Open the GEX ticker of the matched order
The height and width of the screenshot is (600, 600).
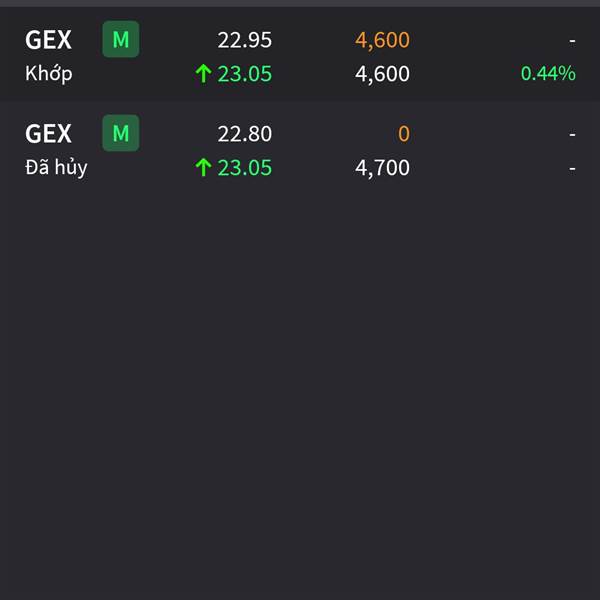tap(48, 40)
